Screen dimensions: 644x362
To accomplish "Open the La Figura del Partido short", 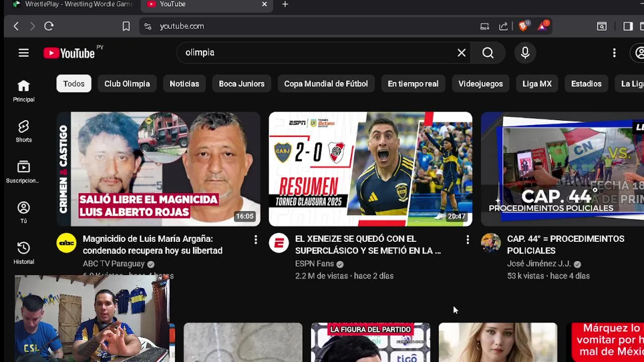I will point(370,342).
